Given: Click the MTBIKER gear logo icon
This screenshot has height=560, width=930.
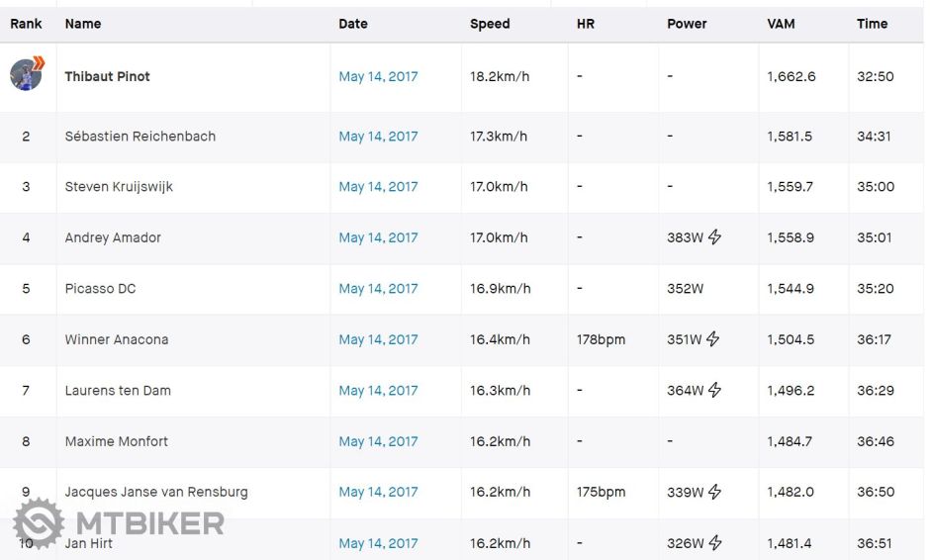Looking at the screenshot, I should (39, 523).
